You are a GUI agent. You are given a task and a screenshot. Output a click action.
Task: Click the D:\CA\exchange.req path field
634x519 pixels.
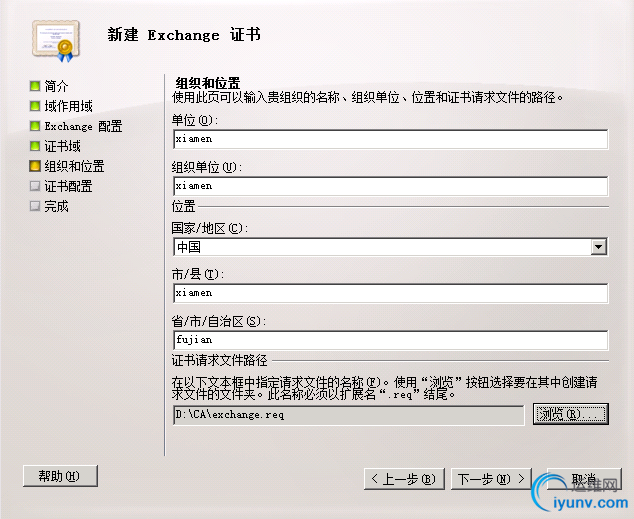(349, 415)
